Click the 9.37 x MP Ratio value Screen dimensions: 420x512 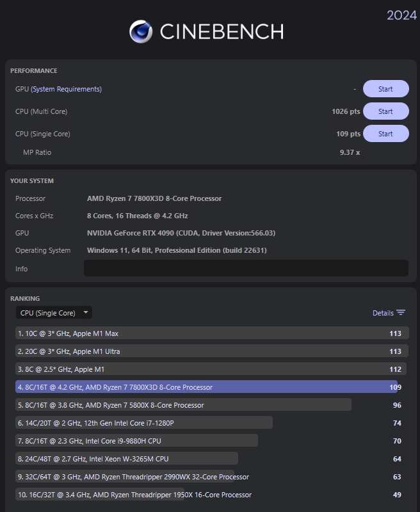point(350,152)
